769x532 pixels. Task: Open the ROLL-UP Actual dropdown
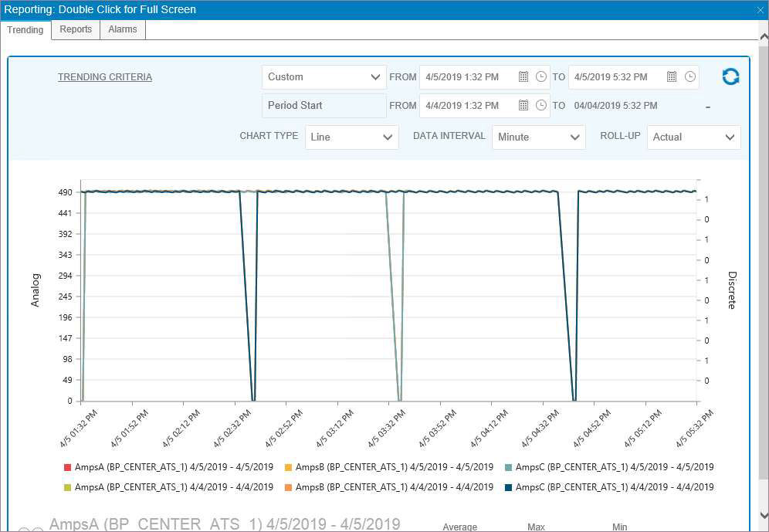click(694, 137)
